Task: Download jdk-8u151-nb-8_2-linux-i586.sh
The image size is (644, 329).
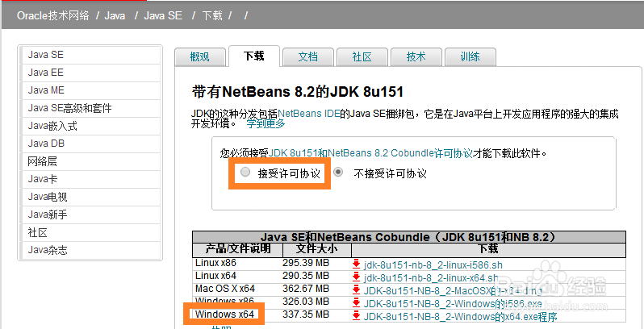Action: pyautogui.click(x=433, y=265)
